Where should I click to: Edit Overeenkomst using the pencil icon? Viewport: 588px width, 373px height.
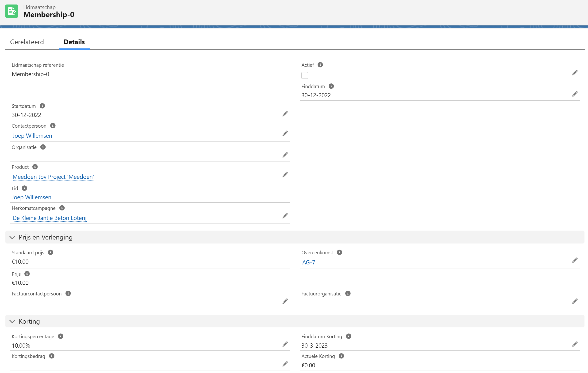575,260
